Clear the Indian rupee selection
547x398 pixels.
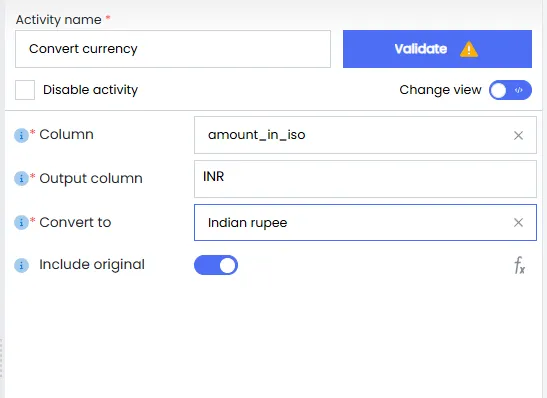point(518,222)
